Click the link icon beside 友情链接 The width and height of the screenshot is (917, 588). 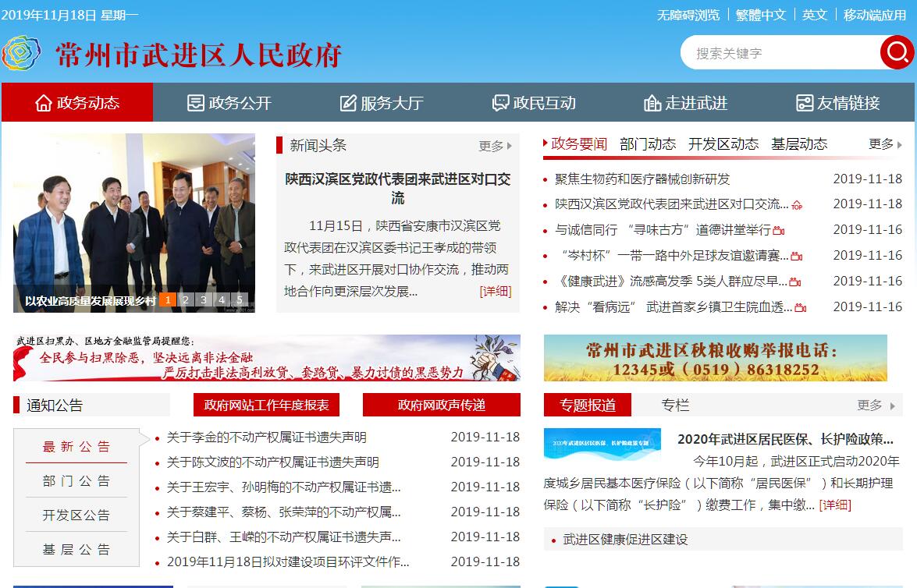click(805, 103)
